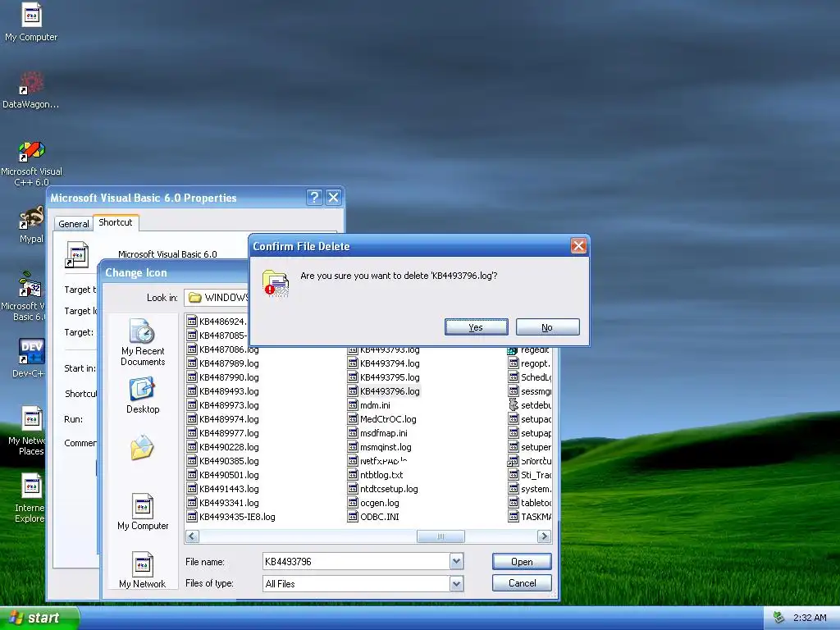This screenshot has height=630, width=840.
Task: Close the Visual Basic Properties window
Action: click(x=333, y=197)
